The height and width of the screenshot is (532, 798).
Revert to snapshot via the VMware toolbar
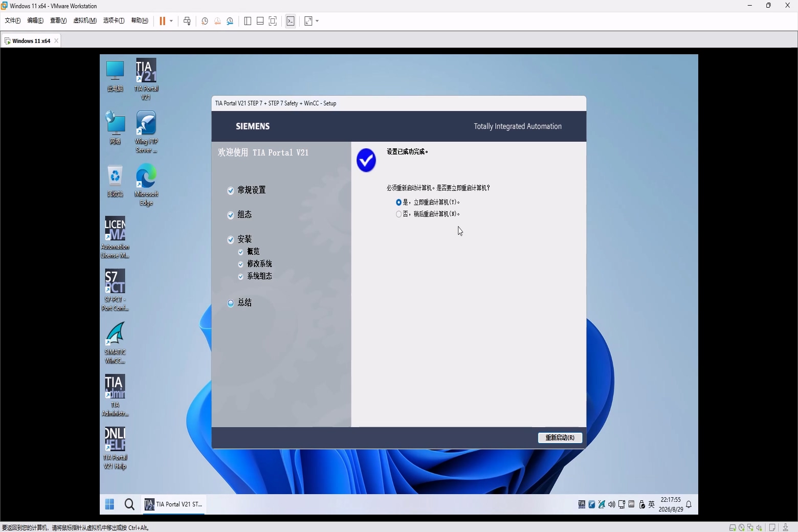tap(217, 21)
